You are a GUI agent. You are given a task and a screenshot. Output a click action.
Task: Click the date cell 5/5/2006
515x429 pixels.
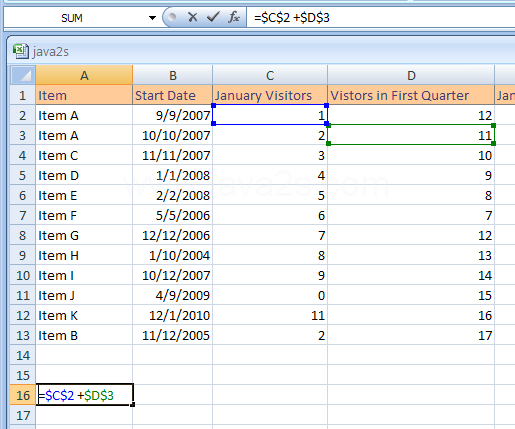click(x=172, y=215)
